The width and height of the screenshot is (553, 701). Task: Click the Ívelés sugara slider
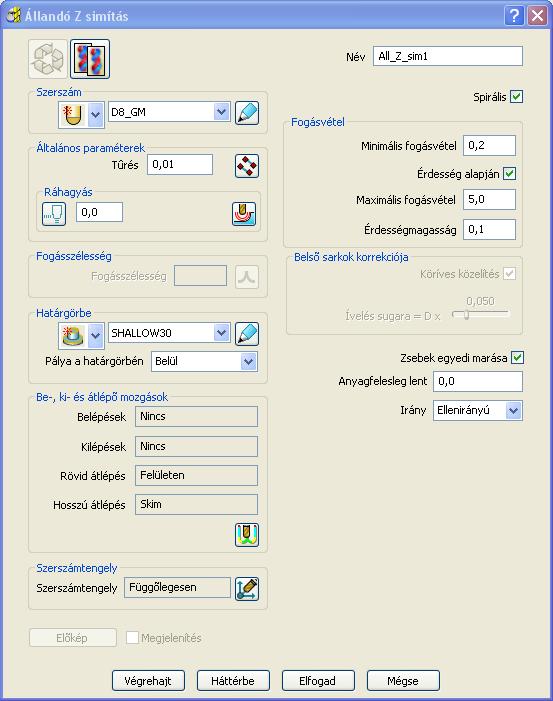pyautogui.click(x=481, y=315)
